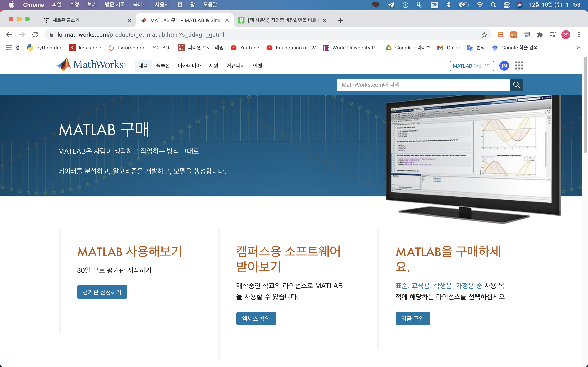The width and height of the screenshot is (588, 367).
Task: Click the MathWorks search magnifier button
Action: point(516,85)
